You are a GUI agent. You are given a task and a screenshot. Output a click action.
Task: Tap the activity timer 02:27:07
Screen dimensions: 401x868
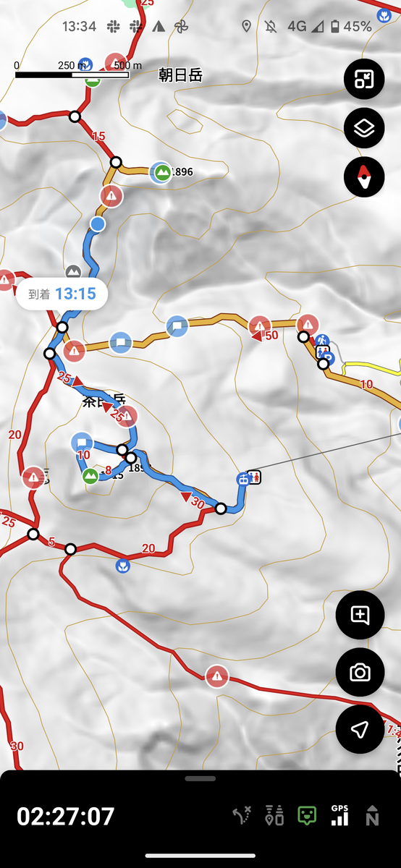click(x=66, y=816)
